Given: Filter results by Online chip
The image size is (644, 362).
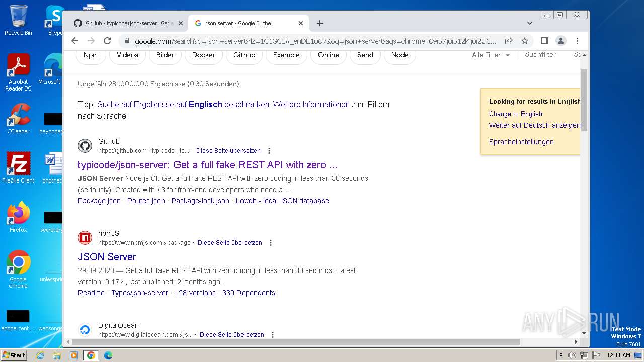Looking at the screenshot, I should (x=329, y=55).
